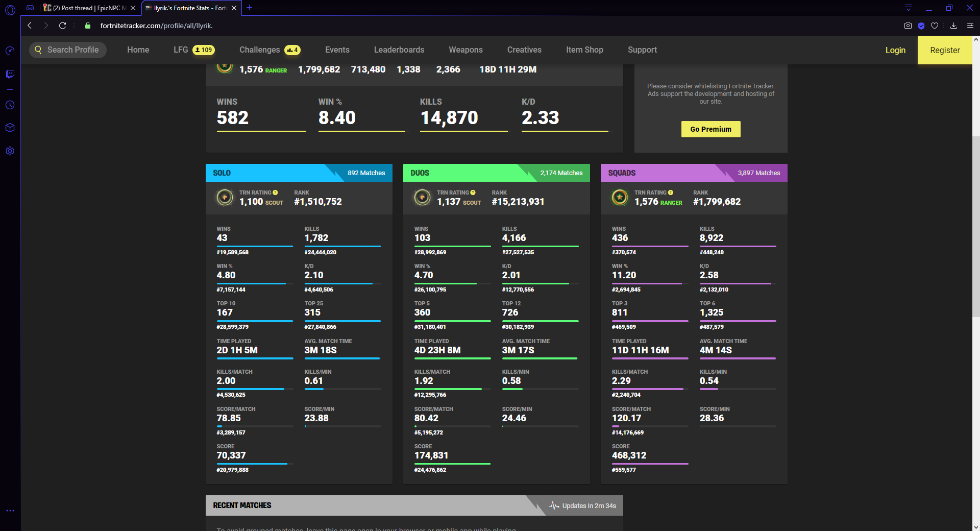Image resolution: width=980 pixels, height=531 pixels.
Task: Click the overall Wins value 582
Action: (x=233, y=118)
